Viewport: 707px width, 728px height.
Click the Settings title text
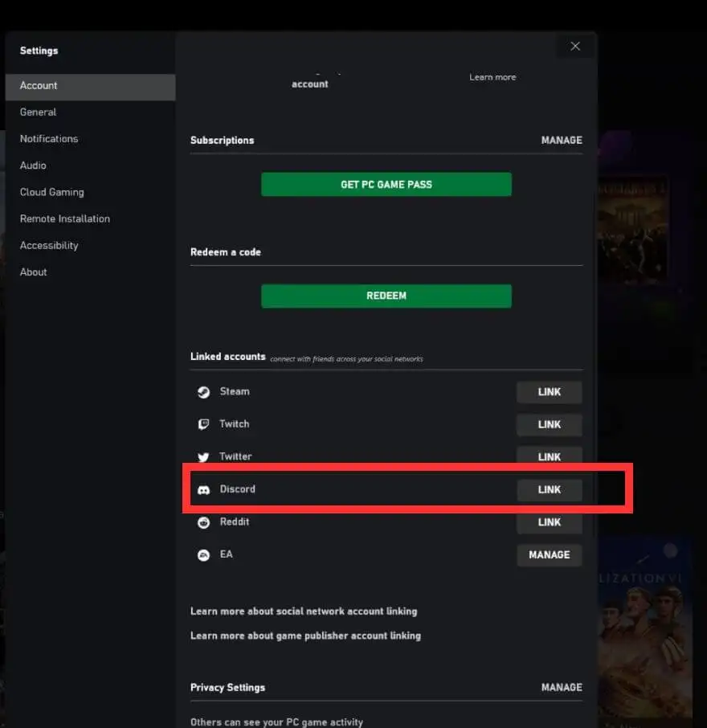point(39,51)
